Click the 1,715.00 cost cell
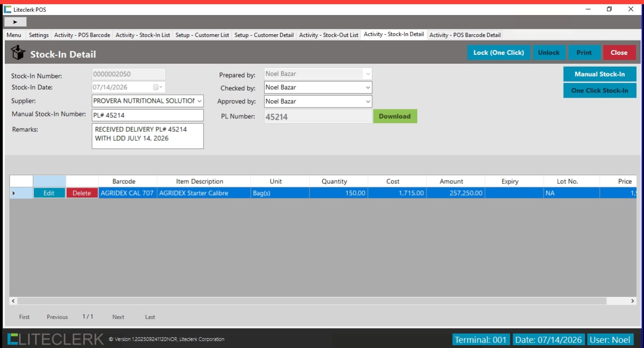This screenshot has height=348, width=644. point(397,193)
